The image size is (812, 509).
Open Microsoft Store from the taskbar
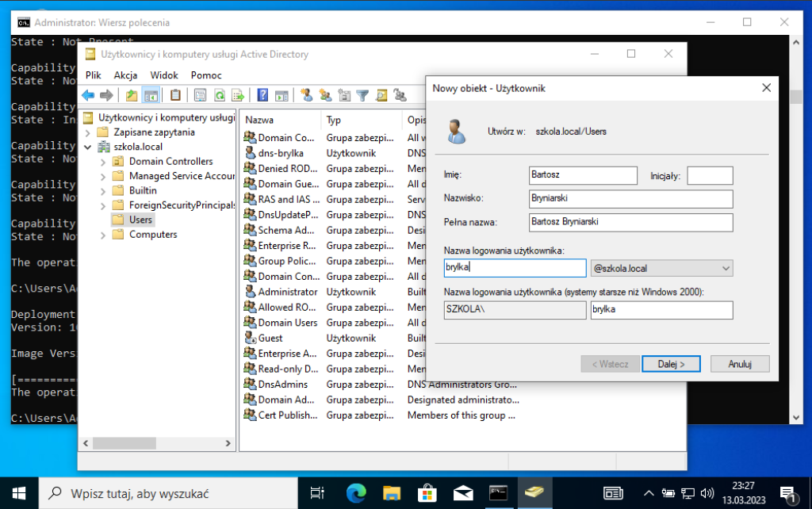pyautogui.click(x=427, y=493)
